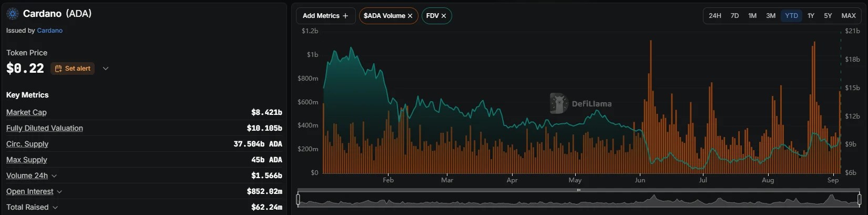
Task: Click the 45b ADA max supply value
Action: click(x=267, y=160)
